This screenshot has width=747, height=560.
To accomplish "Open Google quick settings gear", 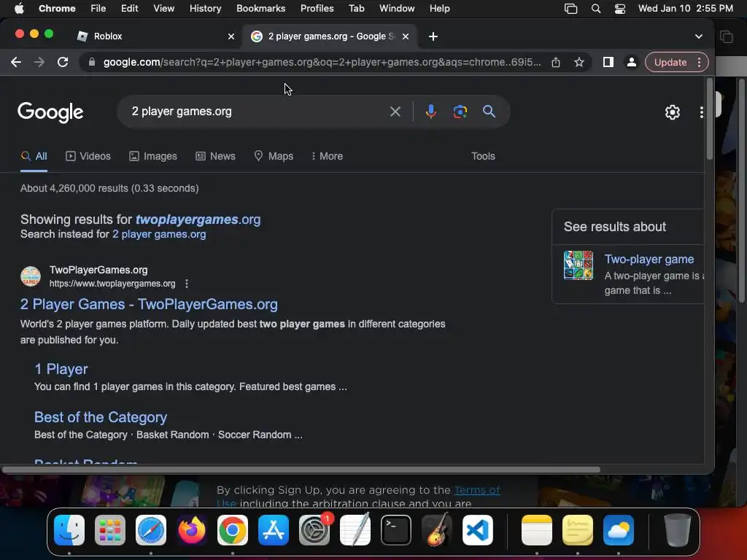I will point(672,112).
